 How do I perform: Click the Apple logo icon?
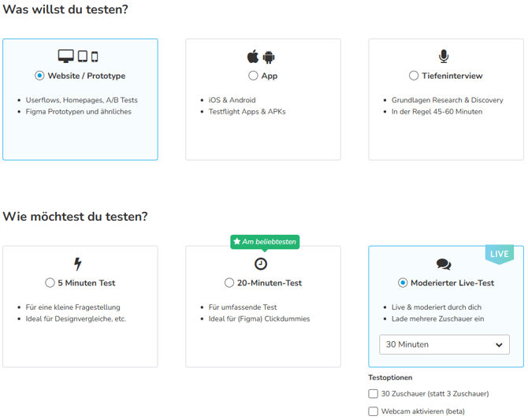click(x=253, y=56)
